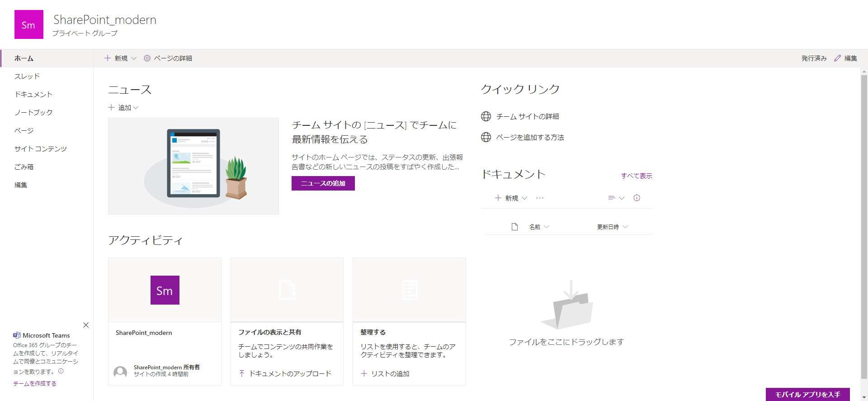Click the すべて表示 link

coord(637,176)
